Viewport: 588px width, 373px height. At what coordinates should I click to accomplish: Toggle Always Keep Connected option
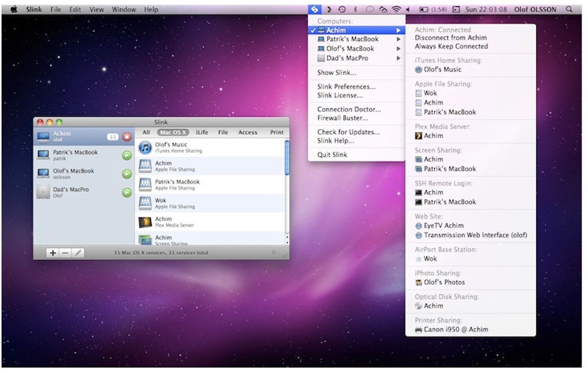point(451,47)
